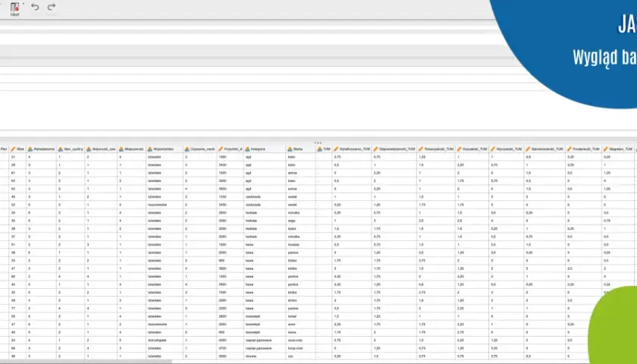Click the type icon of the Województwo column
This screenshot has width=637, height=364.
point(149,149)
